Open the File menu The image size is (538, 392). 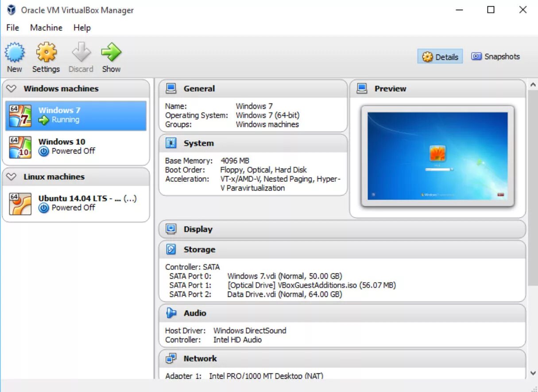pos(12,27)
